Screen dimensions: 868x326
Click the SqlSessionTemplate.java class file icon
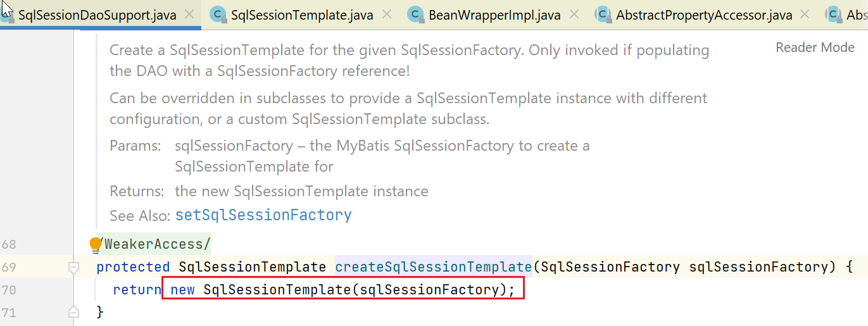218,14
